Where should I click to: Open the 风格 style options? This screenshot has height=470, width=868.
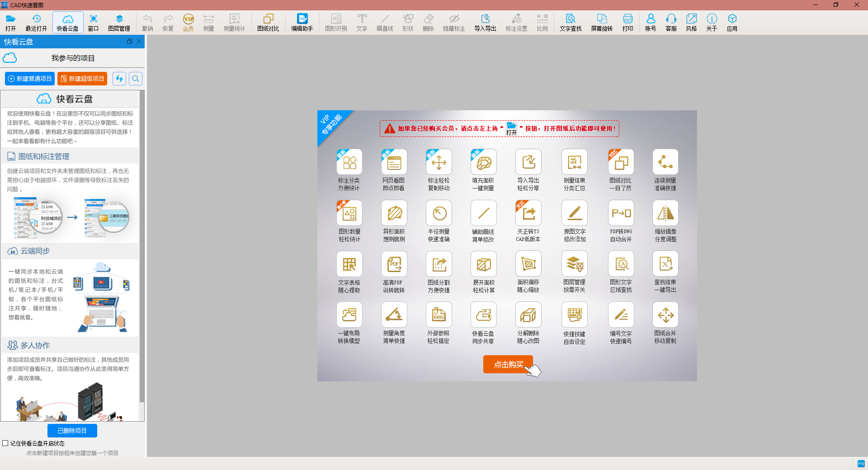[x=691, y=22]
